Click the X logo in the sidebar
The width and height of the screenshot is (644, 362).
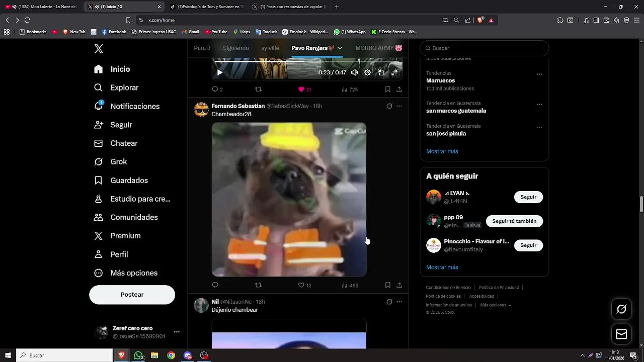click(99, 49)
